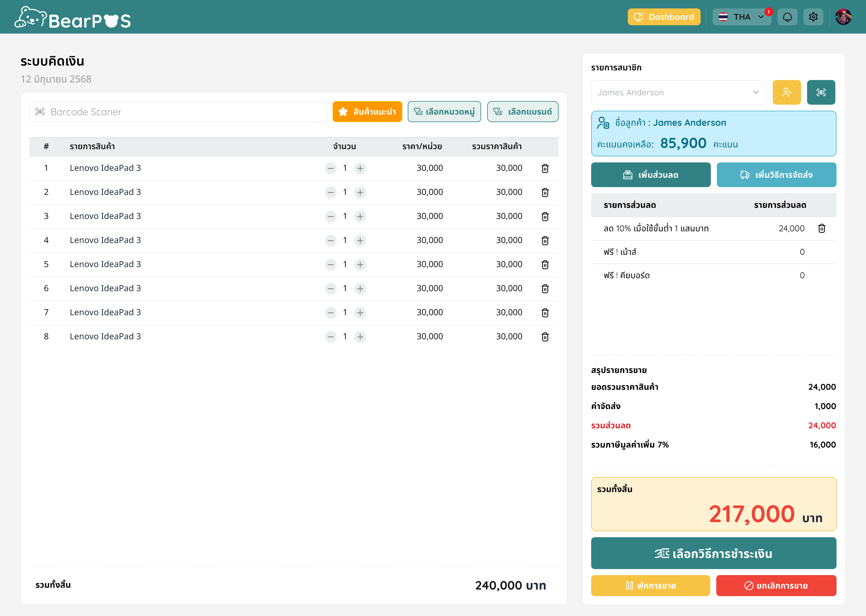The image size is (866, 616).
Task: Delete row 8 Lenovo IdeaPad 3
Action: coord(545,337)
